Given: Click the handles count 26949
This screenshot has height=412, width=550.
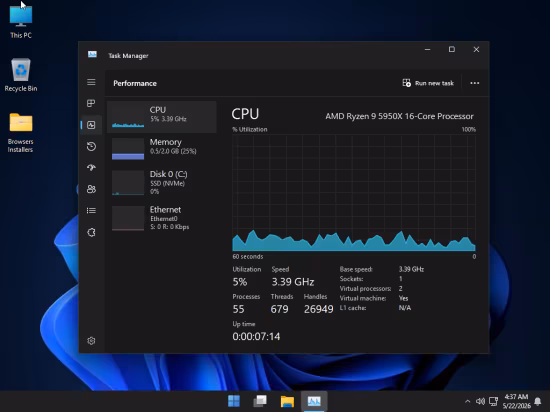Looking at the screenshot, I should pyautogui.click(x=318, y=309).
